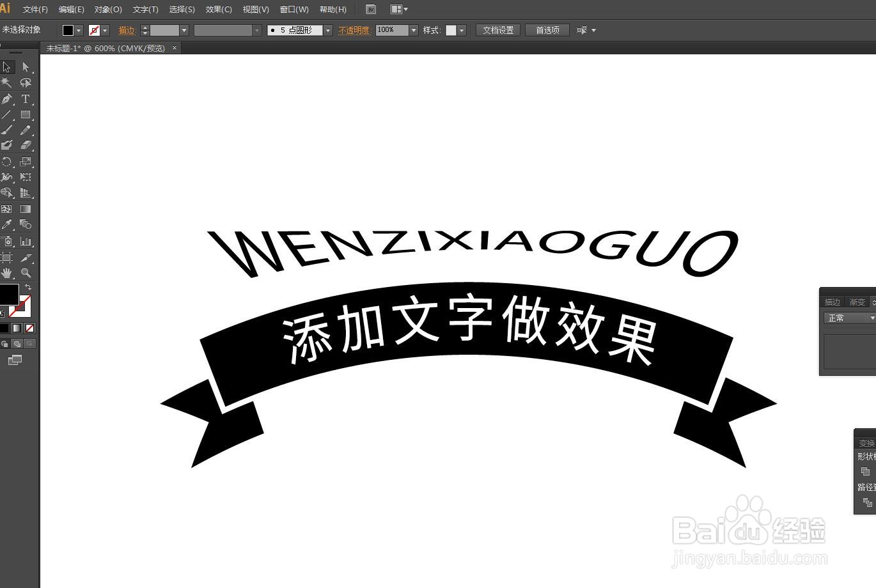
Task: Click the 不透明度 opacity link
Action: pos(354,30)
